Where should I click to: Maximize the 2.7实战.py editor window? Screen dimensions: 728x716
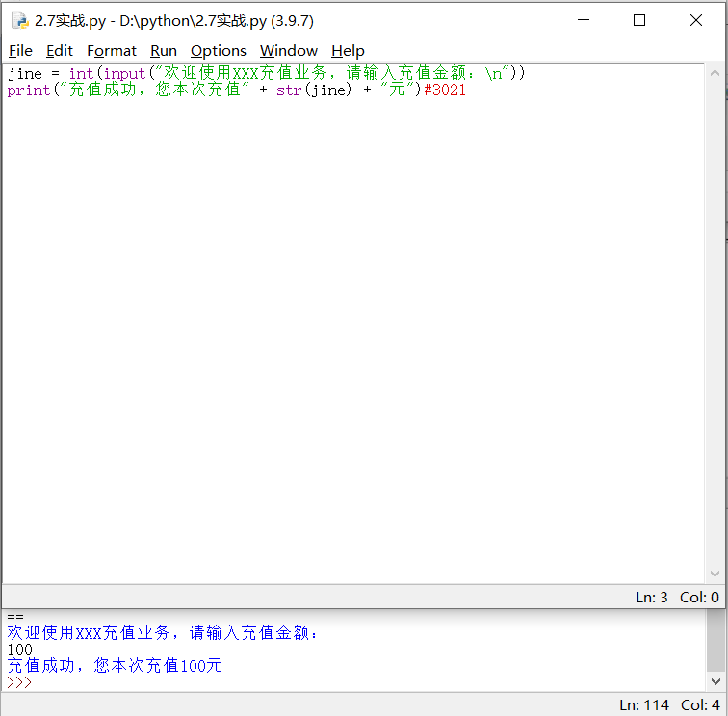(x=639, y=20)
